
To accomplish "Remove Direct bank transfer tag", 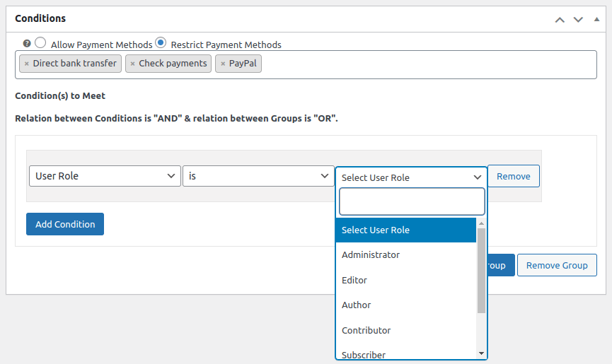I will [27, 64].
